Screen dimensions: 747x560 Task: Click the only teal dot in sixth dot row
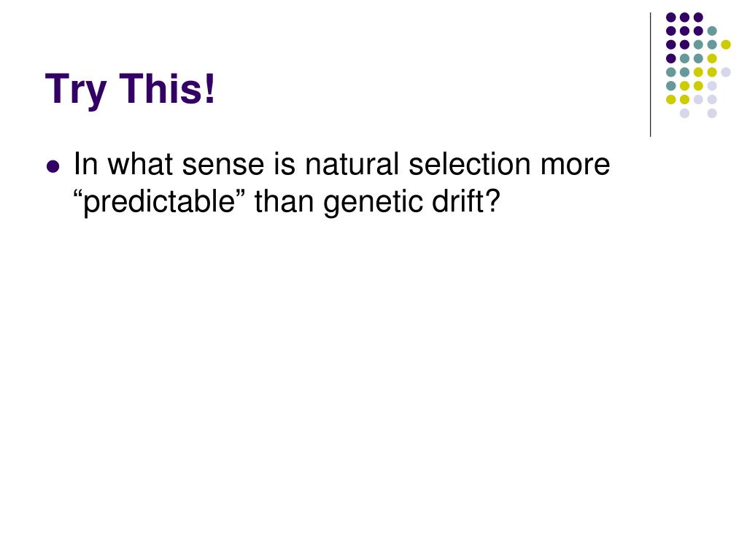point(671,86)
